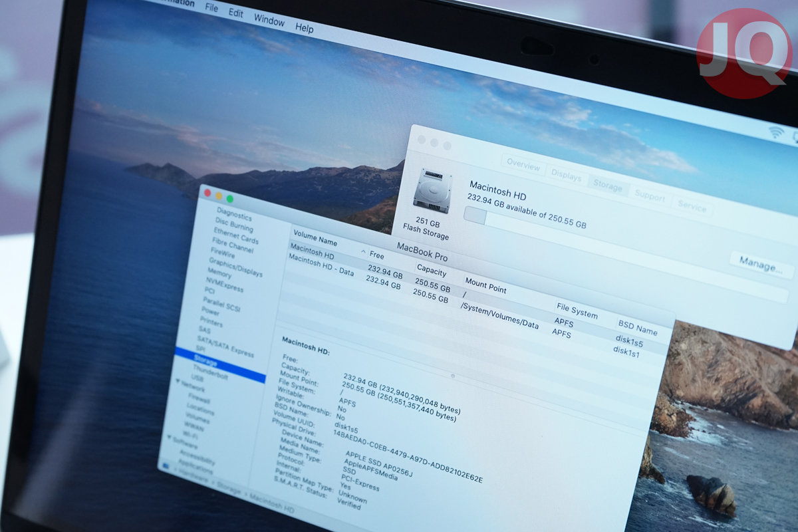
Task: Click the disk1s5 BSD Name cell
Action: [628, 340]
